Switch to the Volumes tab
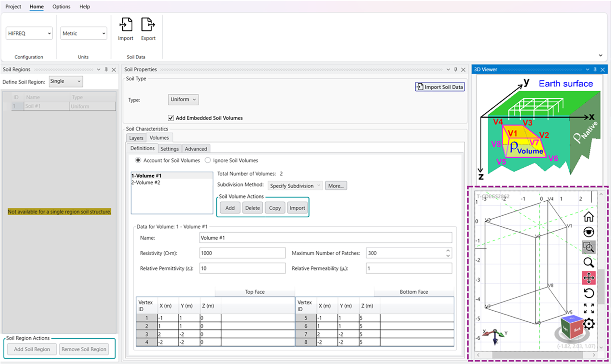Screen dimensions: 611x364 tap(159, 138)
